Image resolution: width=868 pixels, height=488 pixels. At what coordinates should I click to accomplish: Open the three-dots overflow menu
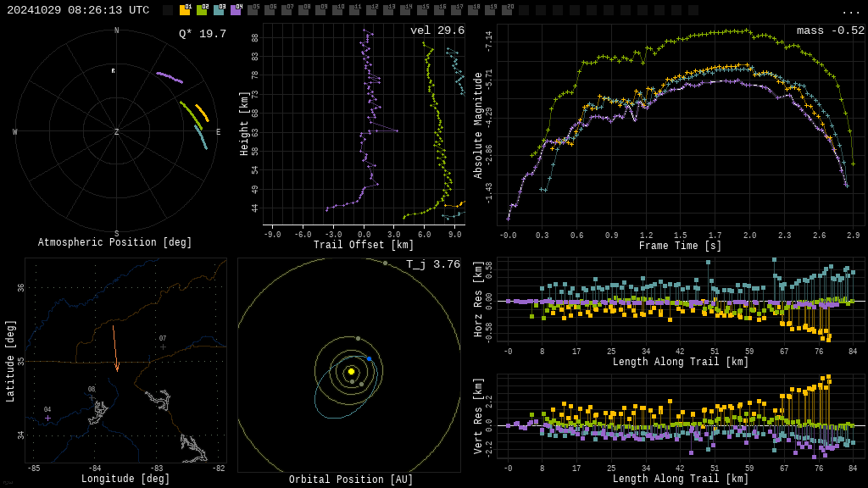coord(850,12)
